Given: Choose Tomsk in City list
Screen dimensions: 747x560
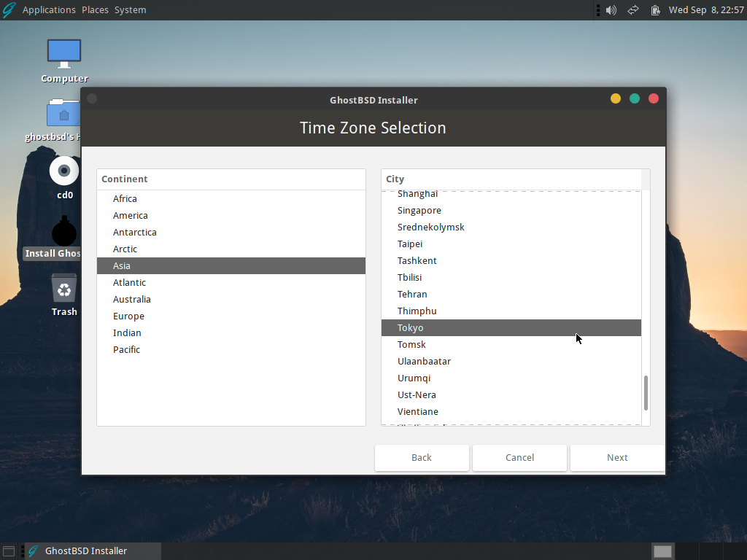Looking at the screenshot, I should pos(511,344).
